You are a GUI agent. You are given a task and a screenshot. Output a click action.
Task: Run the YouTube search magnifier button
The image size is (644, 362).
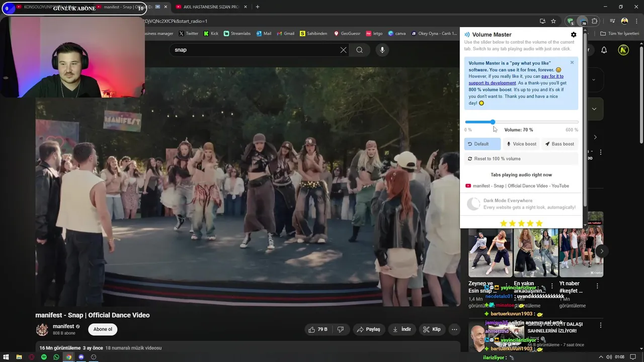[359, 50]
